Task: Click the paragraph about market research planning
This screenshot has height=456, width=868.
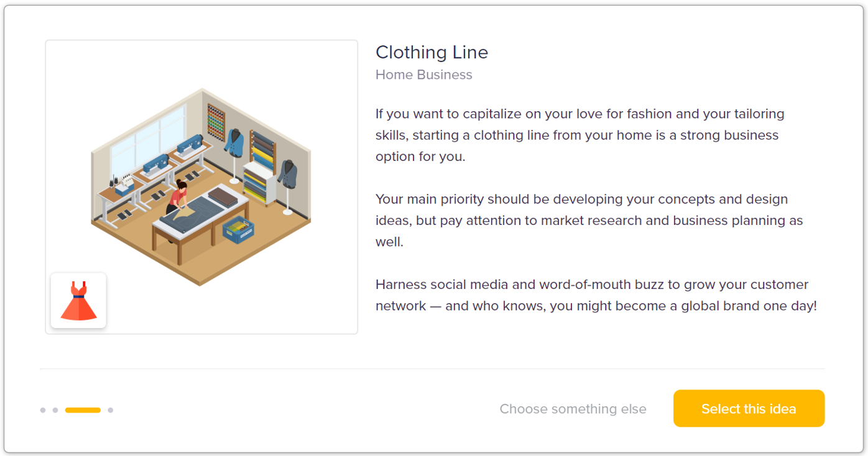Action: [x=589, y=221]
